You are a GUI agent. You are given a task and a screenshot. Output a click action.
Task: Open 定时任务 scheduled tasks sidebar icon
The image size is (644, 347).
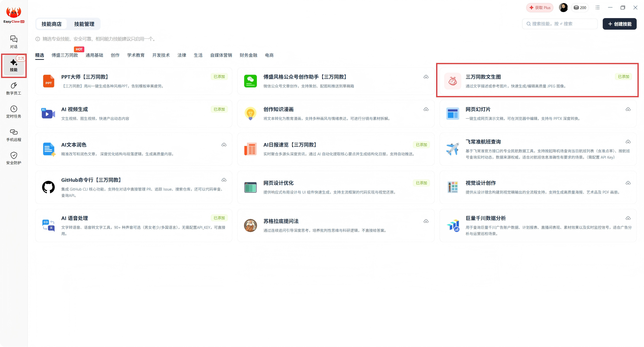(x=14, y=112)
